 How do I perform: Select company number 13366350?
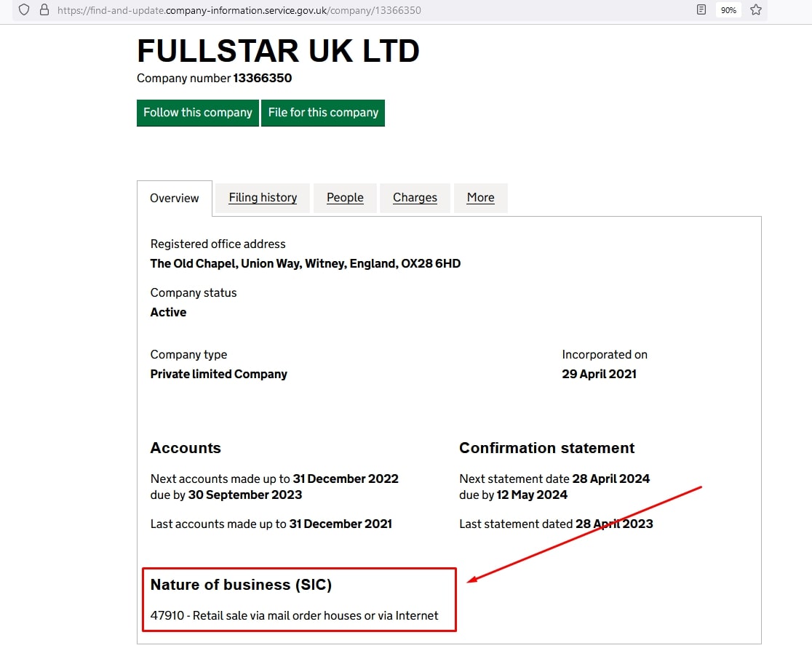pos(262,78)
